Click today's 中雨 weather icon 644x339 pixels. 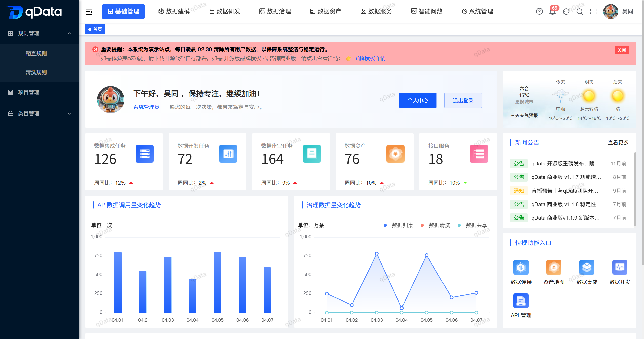pos(560,96)
